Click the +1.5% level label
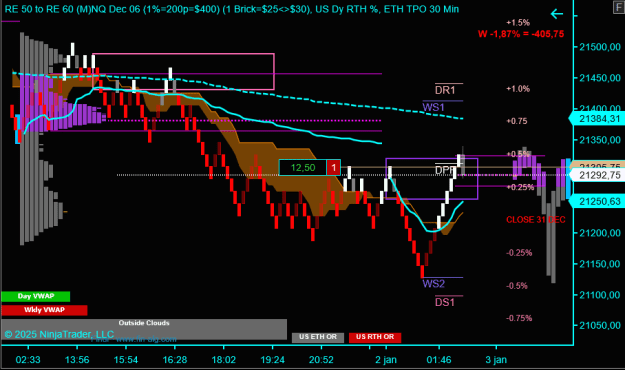The height and width of the screenshot is (370, 625). [518, 23]
